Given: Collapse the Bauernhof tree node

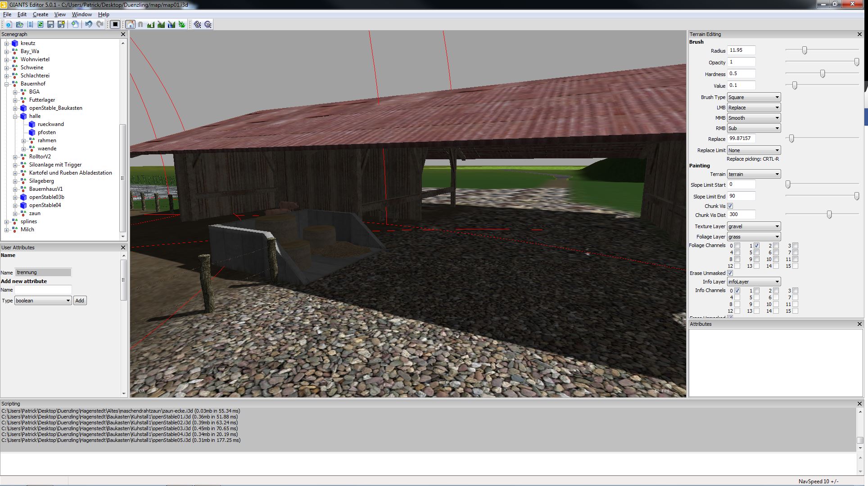Looking at the screenshot, I should tap(7, 84).
